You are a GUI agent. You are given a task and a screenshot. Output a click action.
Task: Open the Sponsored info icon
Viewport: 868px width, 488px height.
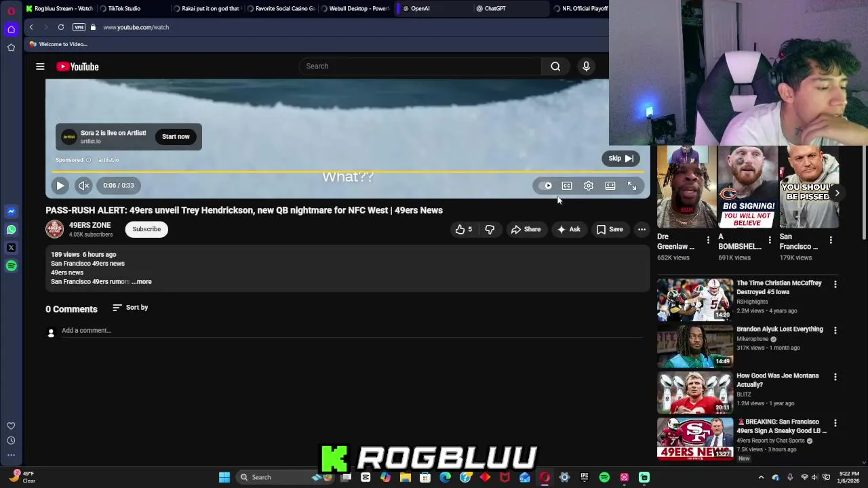coord(88,160)
